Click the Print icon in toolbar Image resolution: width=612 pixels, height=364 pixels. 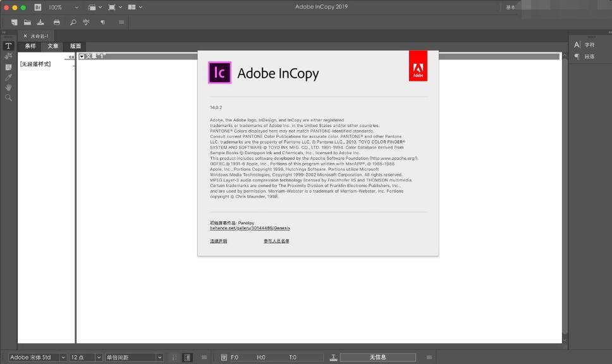(x=56, y=22)
